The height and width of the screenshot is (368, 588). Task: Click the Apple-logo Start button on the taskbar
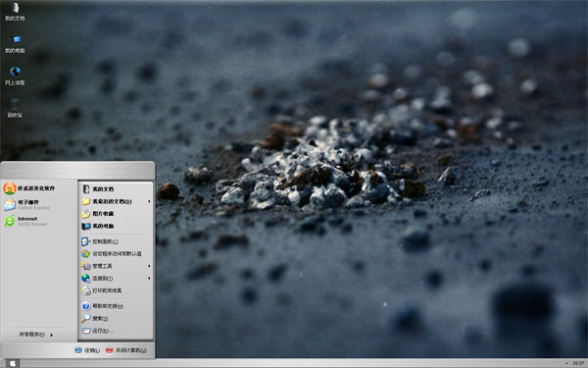click(x=13, y=363)
